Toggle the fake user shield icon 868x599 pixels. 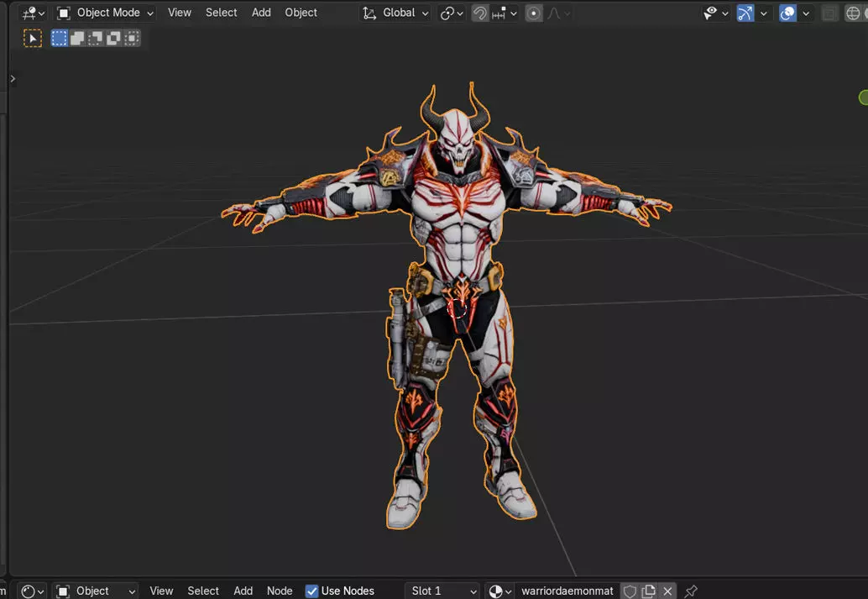point(630,591)
